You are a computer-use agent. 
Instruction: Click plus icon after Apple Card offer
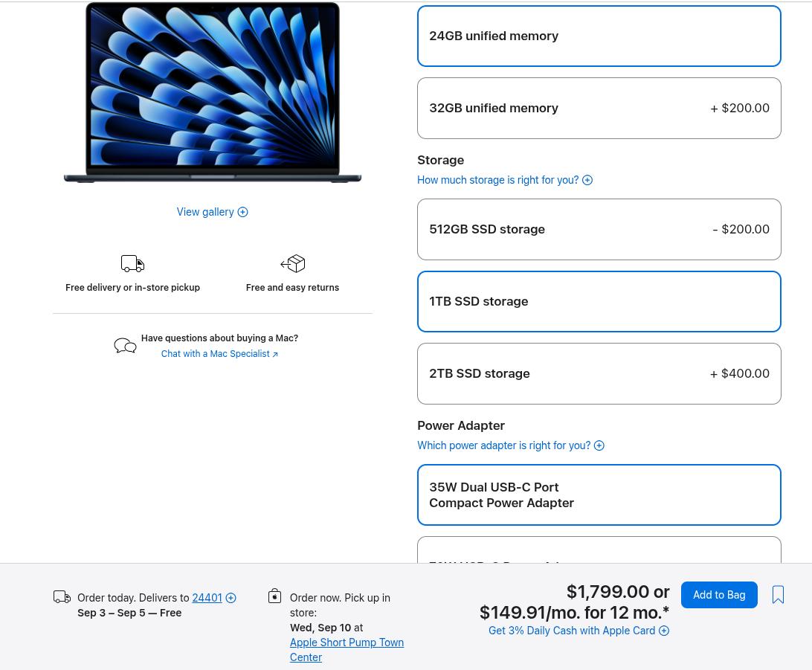coord(664,630)
